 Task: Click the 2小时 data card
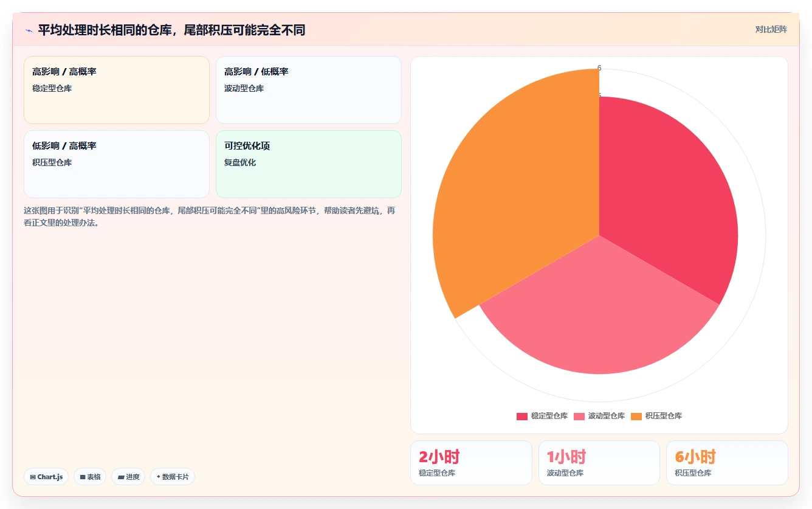(471, 463)
